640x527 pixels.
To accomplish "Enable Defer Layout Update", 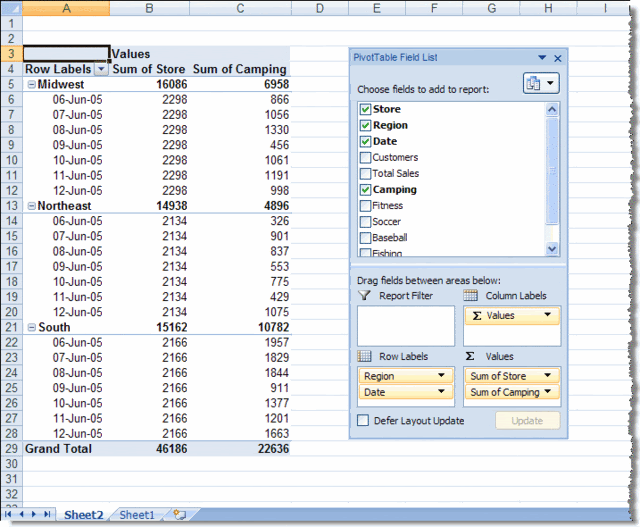I will point(363,420).
